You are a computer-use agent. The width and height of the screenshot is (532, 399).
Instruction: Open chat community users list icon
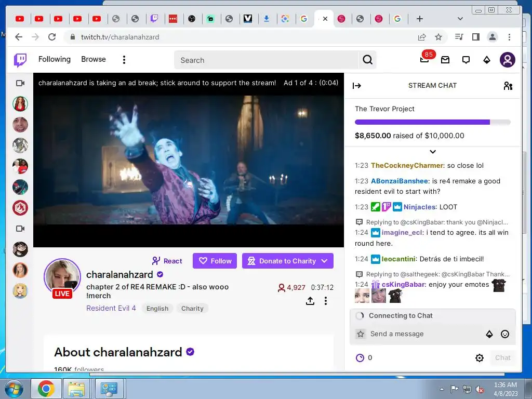[x=508, y=86]
